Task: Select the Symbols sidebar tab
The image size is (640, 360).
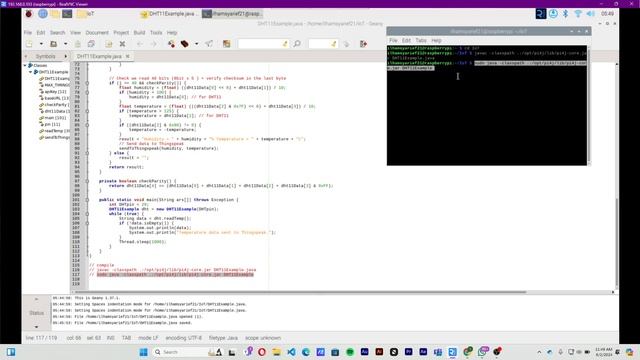Action: [45, 56]
